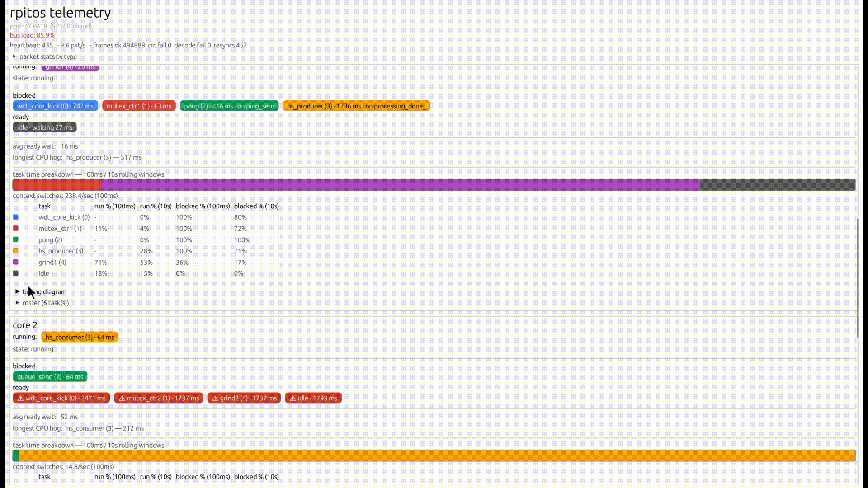868x488 pixels.
Task: Click the hs_producer blocked chip on processing_done_
Action: [356, 106]
